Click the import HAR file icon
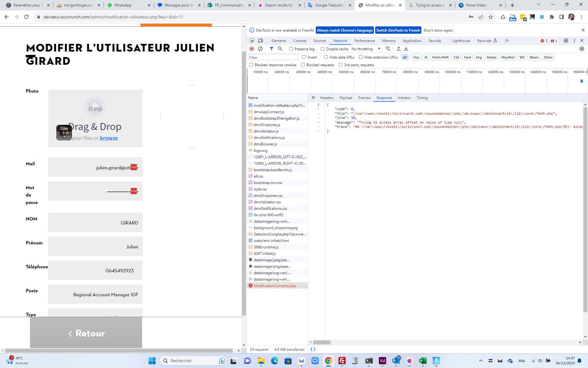588x368 pixels. click(398, 49)
